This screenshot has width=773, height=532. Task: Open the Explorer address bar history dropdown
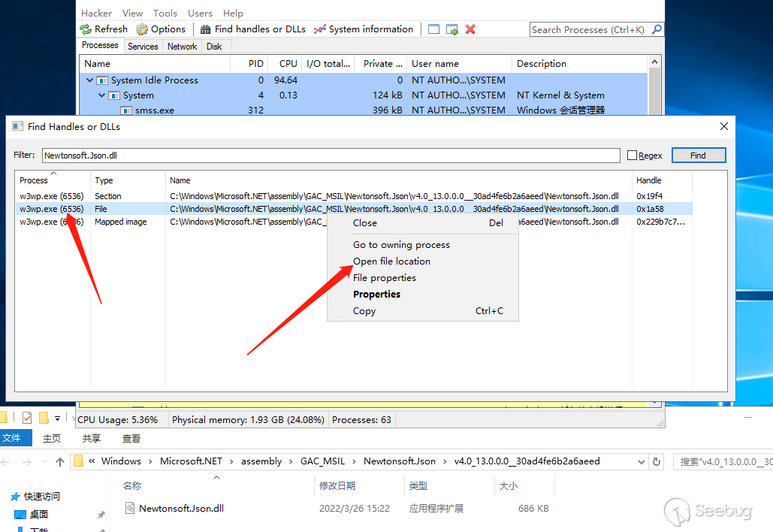point(641,461)
